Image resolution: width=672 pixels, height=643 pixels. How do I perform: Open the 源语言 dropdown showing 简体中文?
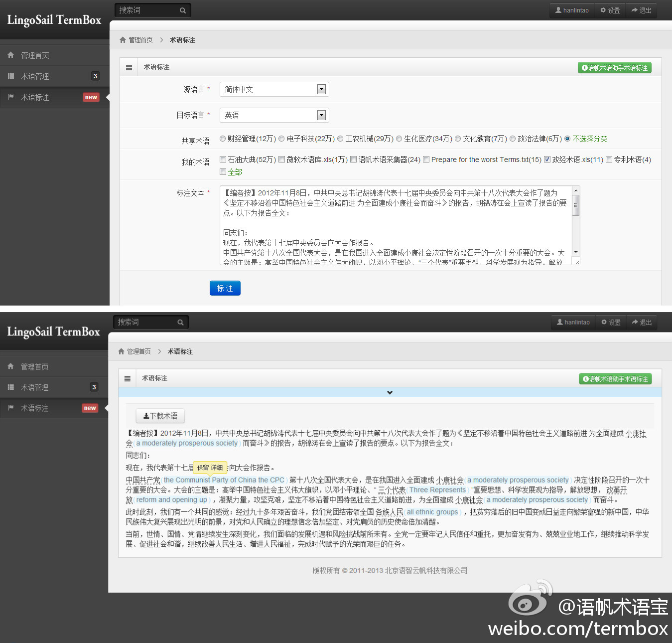click(274, 89)
